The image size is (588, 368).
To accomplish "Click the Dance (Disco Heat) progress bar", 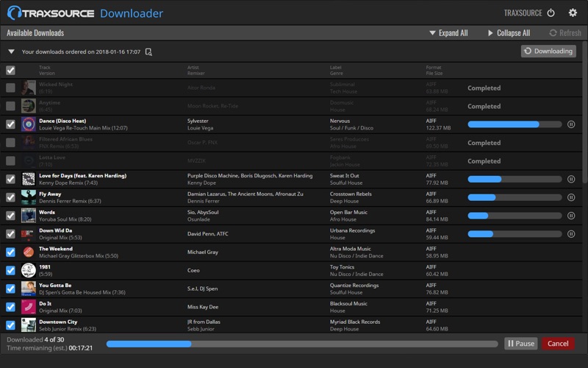I will click(x=514, y=124).
